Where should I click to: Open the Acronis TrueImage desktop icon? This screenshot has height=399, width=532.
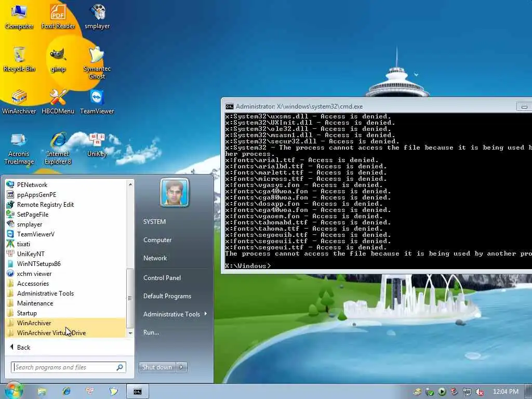point(19,148)
